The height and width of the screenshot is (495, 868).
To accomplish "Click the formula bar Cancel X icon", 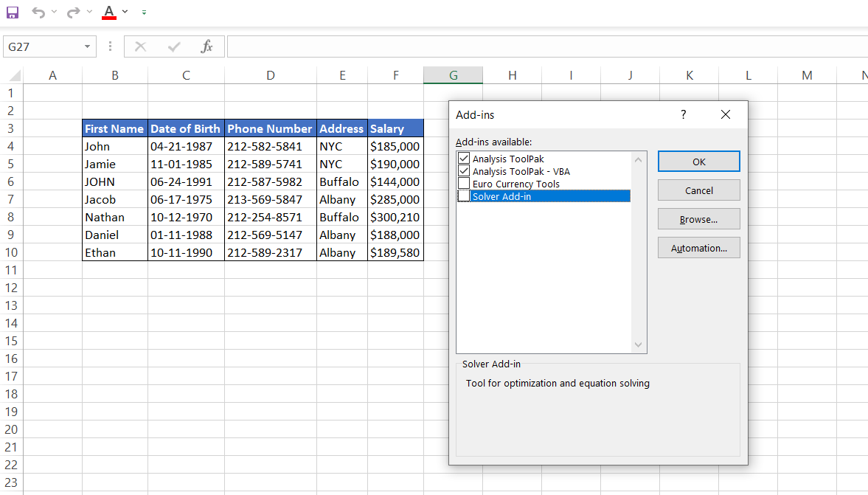I will (x=141, y=46).
